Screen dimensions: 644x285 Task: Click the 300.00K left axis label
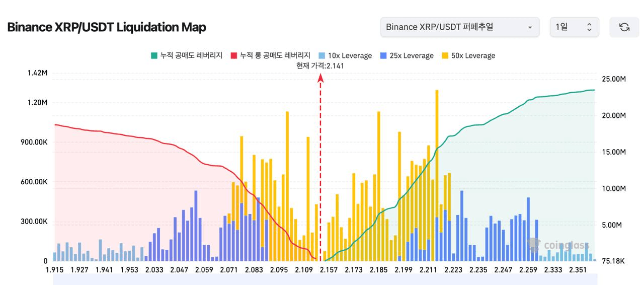pyautogui.click(x=34, y=222)
